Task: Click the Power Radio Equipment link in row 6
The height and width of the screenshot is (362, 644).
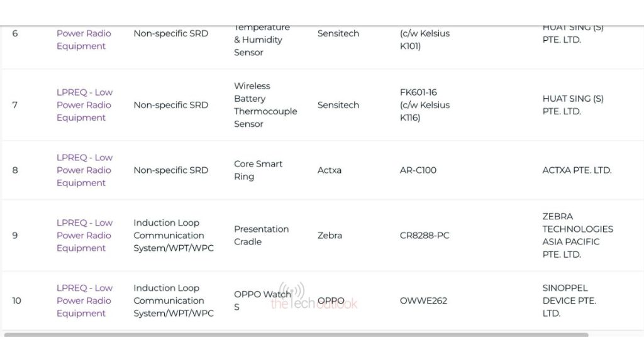Action: [84, 40]
